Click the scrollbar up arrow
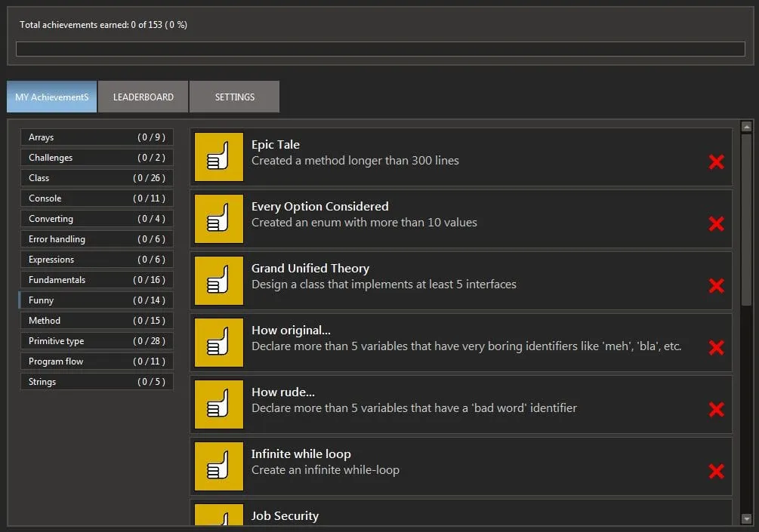 pos(746,127)
